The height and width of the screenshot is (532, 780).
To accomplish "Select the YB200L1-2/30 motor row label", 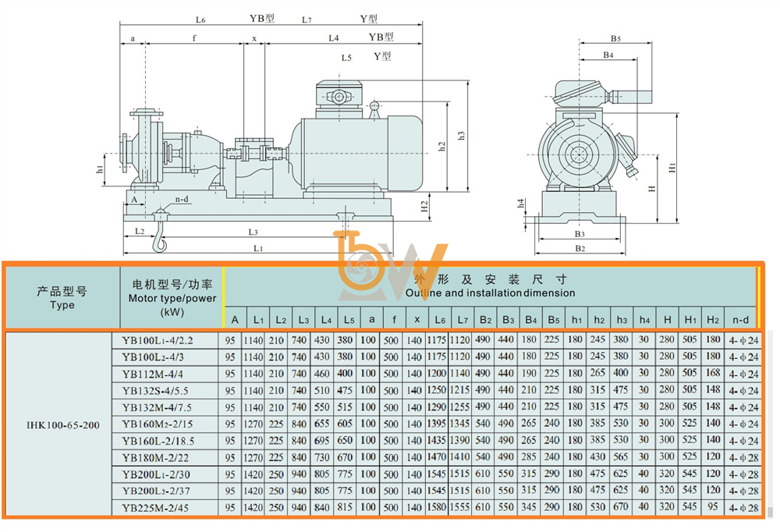I will click(156, 474).
